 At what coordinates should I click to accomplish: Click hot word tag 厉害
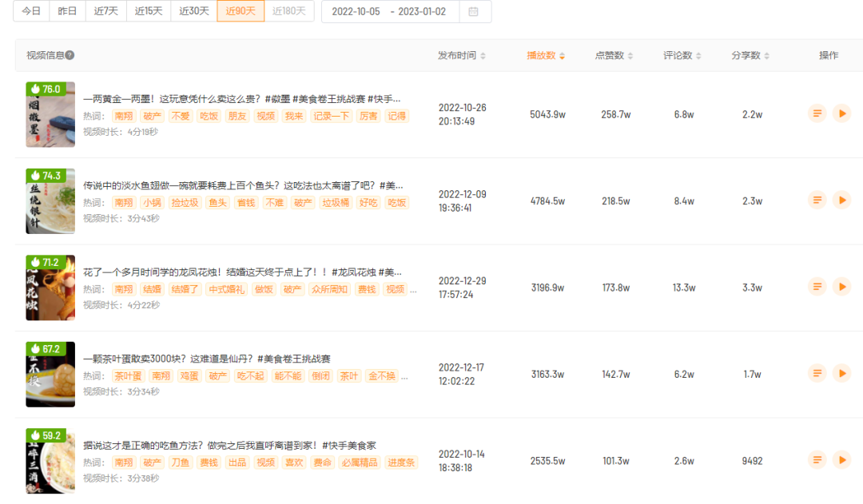point(368,116)
